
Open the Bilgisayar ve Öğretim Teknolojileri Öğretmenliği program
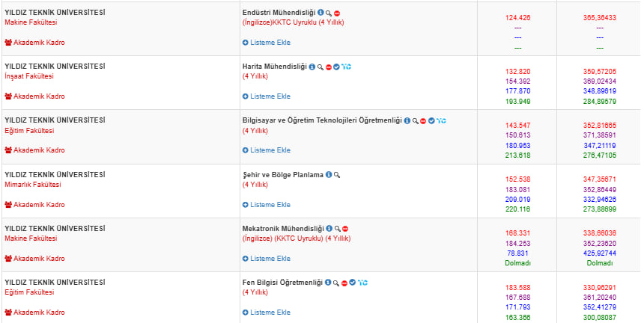pyautogui.click(x=322, y=120)
